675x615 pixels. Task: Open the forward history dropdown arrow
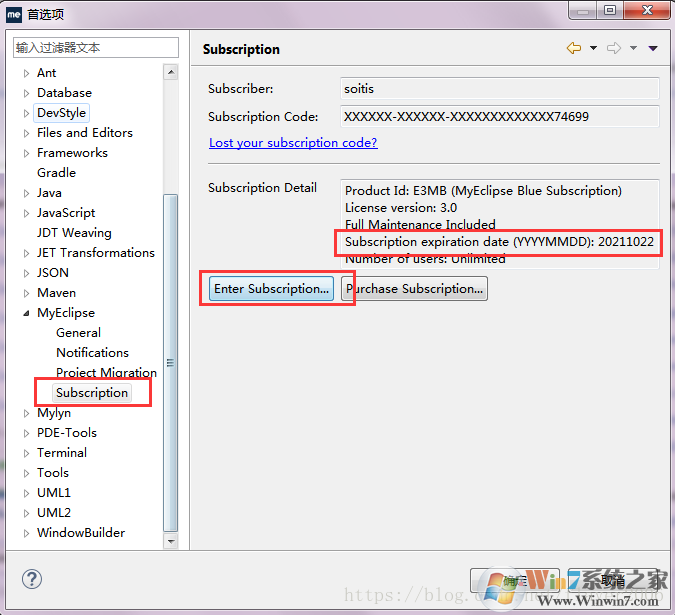tap(633, 48)
